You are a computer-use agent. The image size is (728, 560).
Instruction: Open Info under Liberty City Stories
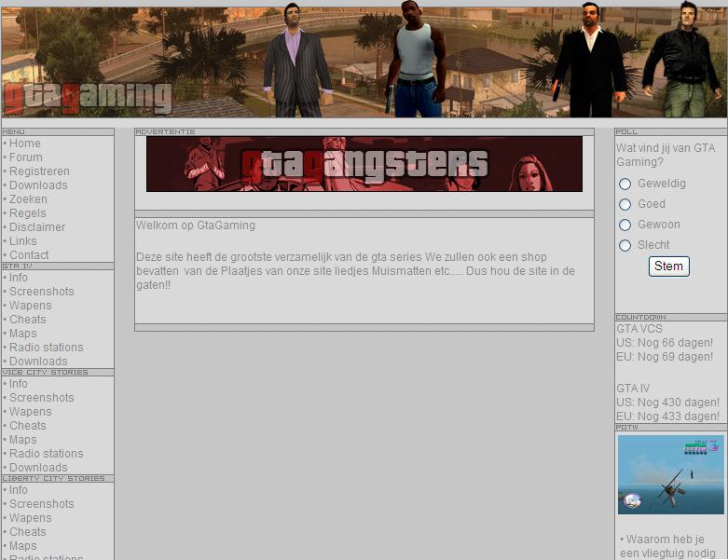pos(19,490)
